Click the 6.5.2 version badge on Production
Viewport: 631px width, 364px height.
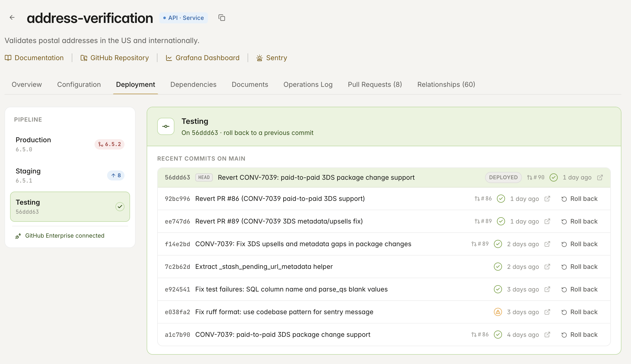(109, 144)
